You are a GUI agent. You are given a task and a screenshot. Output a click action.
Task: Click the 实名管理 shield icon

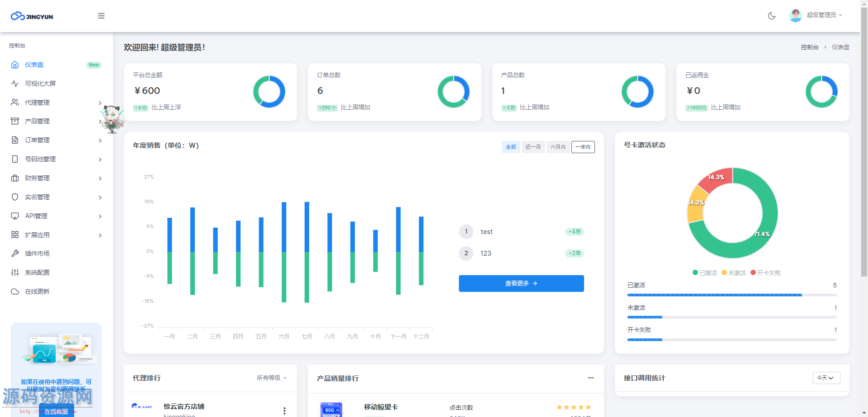pos(15,197)
